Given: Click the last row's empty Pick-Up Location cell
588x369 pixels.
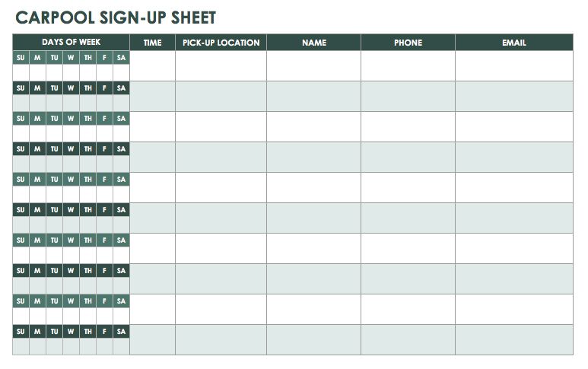Looking at the screenshot, I should click(221, 339).
